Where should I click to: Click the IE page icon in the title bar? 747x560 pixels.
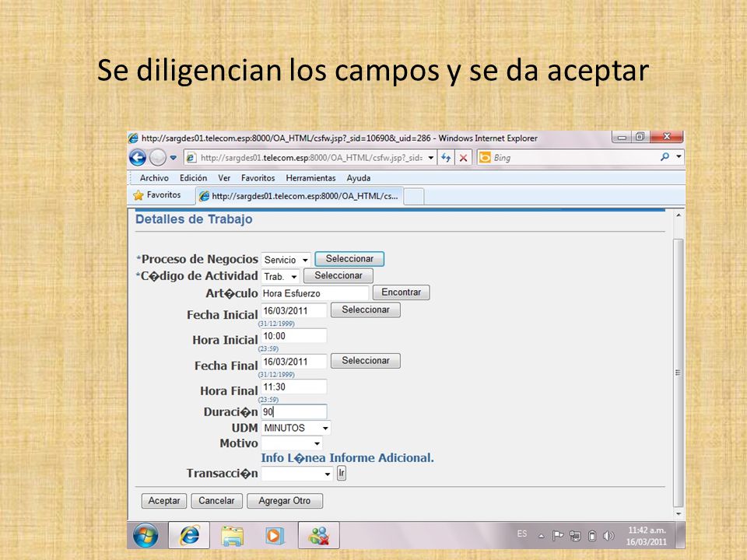pyautogui.click(x=133, y=138)
